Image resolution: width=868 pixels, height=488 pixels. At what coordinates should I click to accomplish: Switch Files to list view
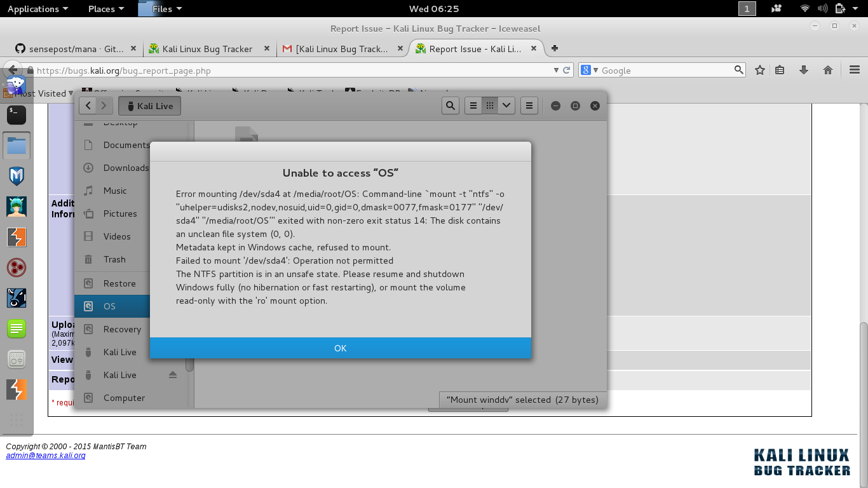[473, 106]
